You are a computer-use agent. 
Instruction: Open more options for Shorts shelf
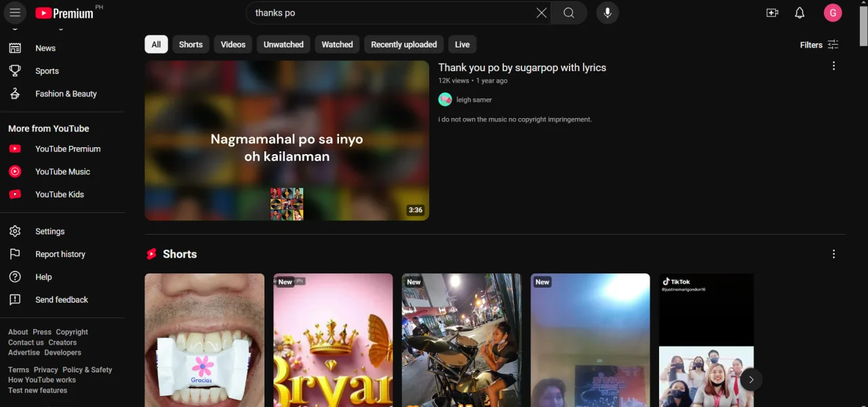(x=833, y=254)
